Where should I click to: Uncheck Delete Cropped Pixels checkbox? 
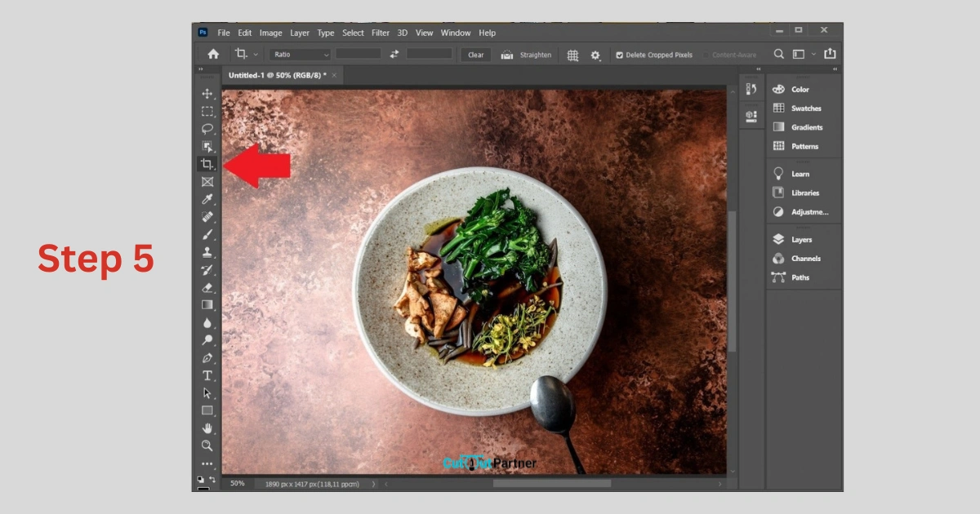619,55
